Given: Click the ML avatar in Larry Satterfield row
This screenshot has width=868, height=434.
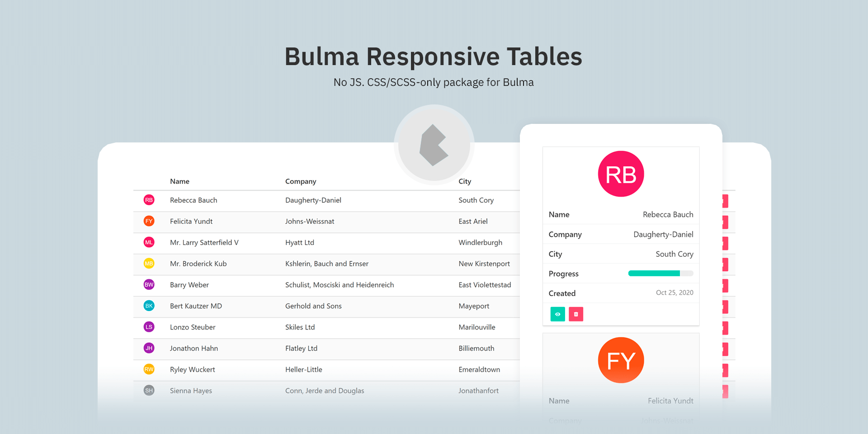Looking at the screenshot, I should 149,242.
